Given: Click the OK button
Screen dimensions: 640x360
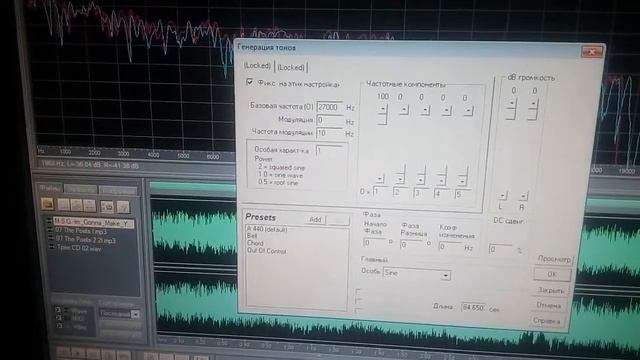Looking at the screenshot, I should pos(552,274).
